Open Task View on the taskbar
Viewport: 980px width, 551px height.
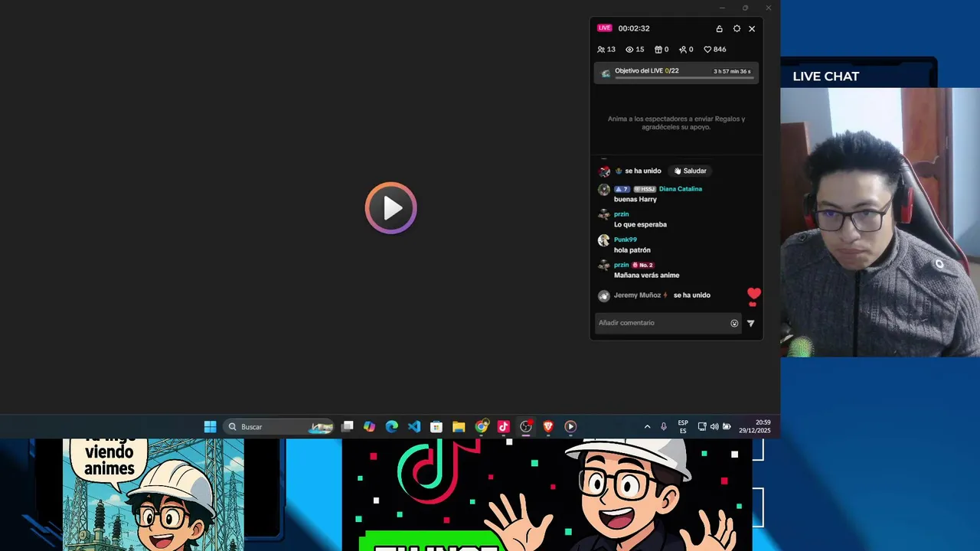(x=348, y=426)
